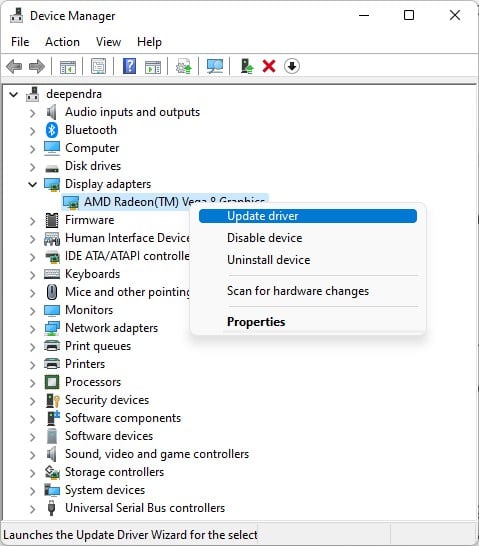Expand the Software components chevron
Image resolution: width=479 pixels, height=546 pixels.
pyautogui.click(x=32, y=419)
